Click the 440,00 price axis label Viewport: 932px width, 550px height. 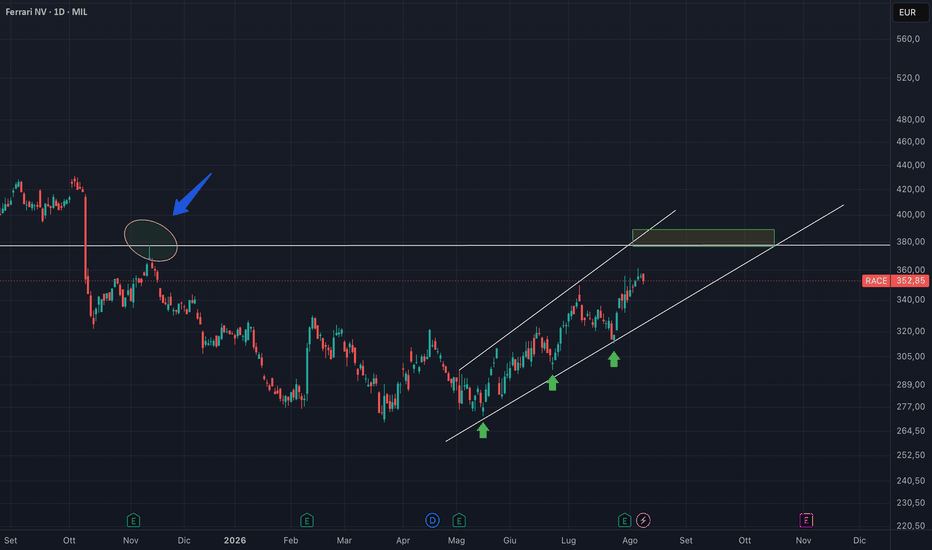pos(911,165)
